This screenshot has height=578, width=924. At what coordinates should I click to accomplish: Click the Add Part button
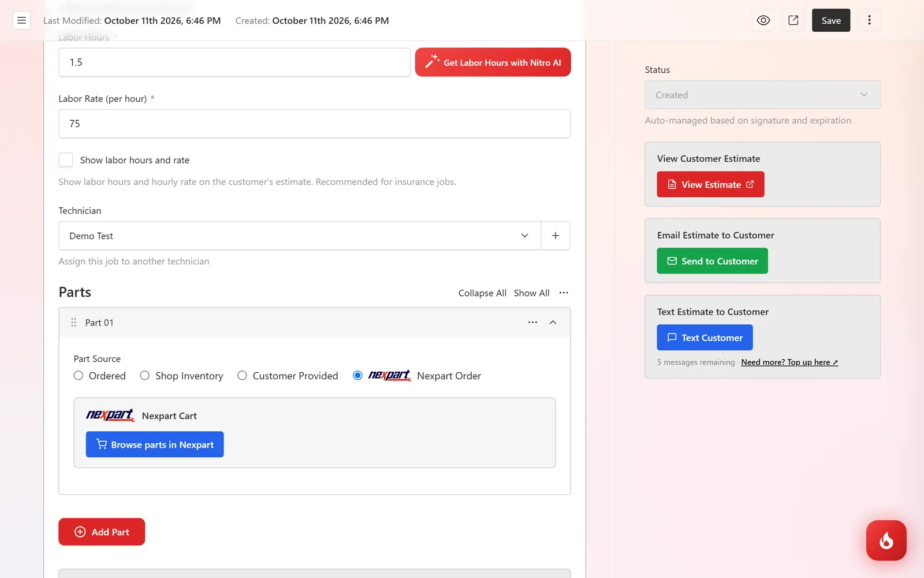(x=102, y=532)
